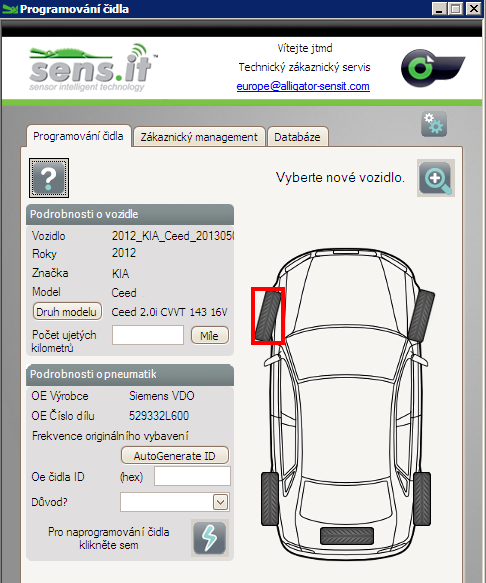486x583 pixels.
Task: Click the Vyberte nové vozidlo label
Action: 340,177
